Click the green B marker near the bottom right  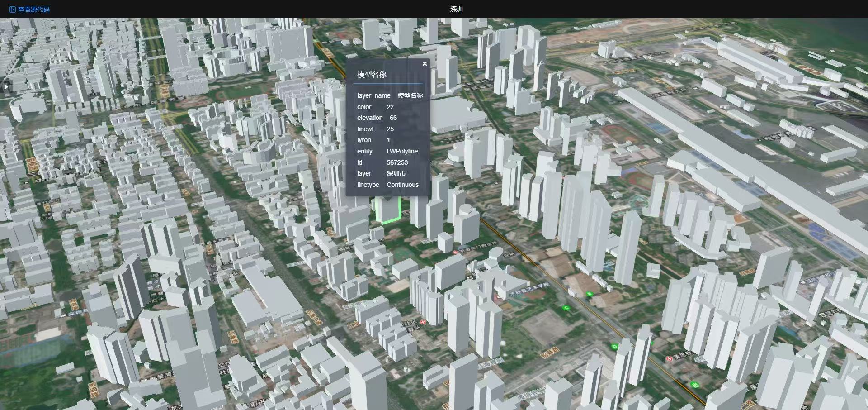pos(695,384)
